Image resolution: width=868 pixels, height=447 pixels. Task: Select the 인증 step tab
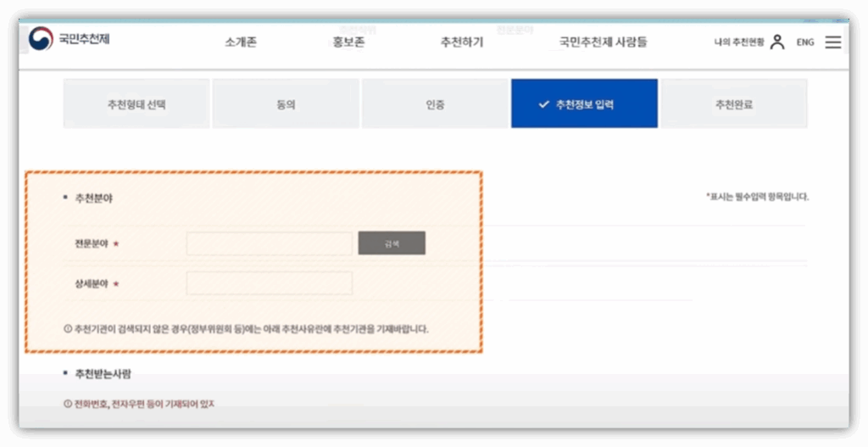435,103
